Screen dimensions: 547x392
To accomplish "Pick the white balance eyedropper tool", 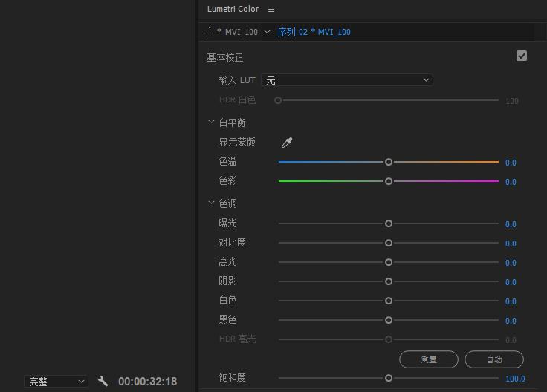I will coord(287,143).
